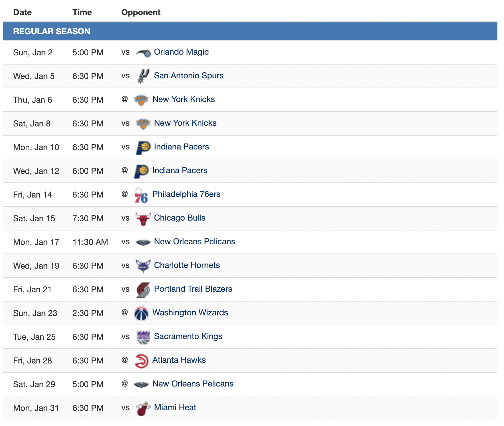Open Indiana Pacers link for Jan 10

pyautogui.click(x=182, y=147)
